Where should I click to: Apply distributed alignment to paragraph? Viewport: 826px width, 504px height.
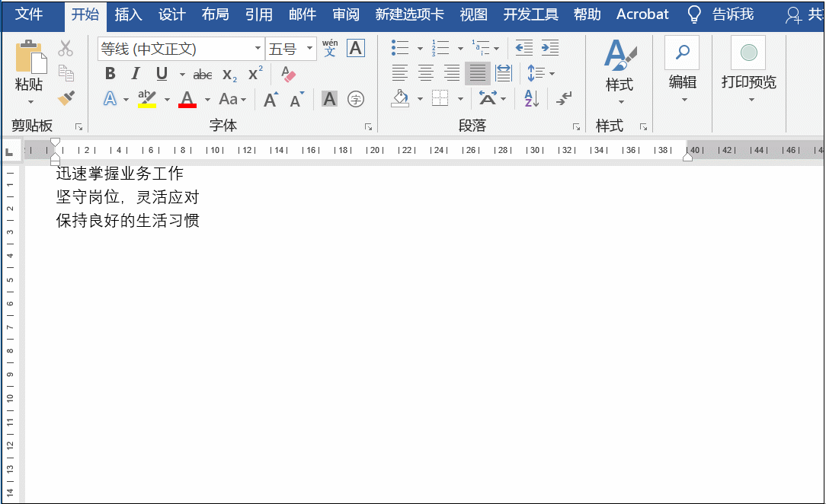coord(504,73)
